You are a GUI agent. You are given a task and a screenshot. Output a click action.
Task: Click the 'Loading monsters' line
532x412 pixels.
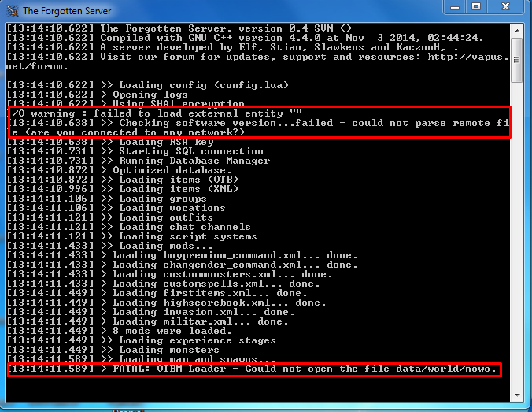[x=113, y=350]
